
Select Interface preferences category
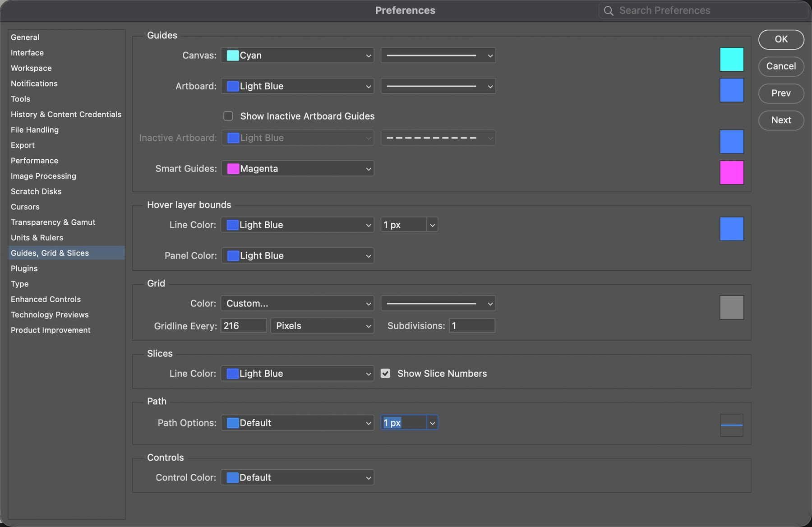tap(66, 53)
